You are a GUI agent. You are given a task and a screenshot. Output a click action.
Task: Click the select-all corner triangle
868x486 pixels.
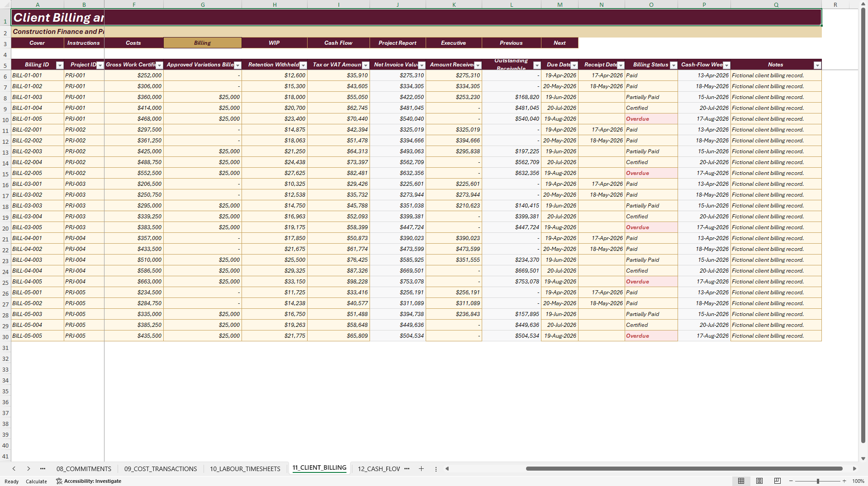[5, 5]
